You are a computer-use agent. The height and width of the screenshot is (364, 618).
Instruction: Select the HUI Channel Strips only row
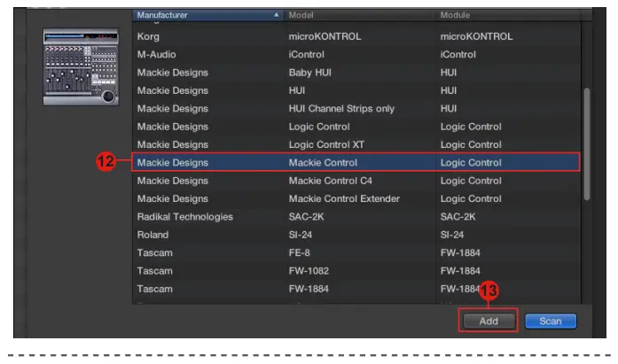356,109
